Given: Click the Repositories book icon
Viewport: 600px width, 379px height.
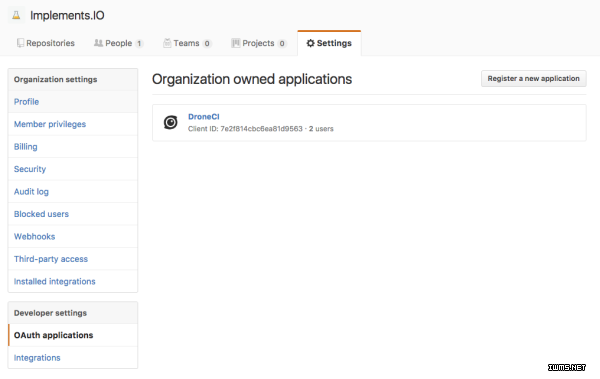Looking at the screenshot, I should (20, 43).
